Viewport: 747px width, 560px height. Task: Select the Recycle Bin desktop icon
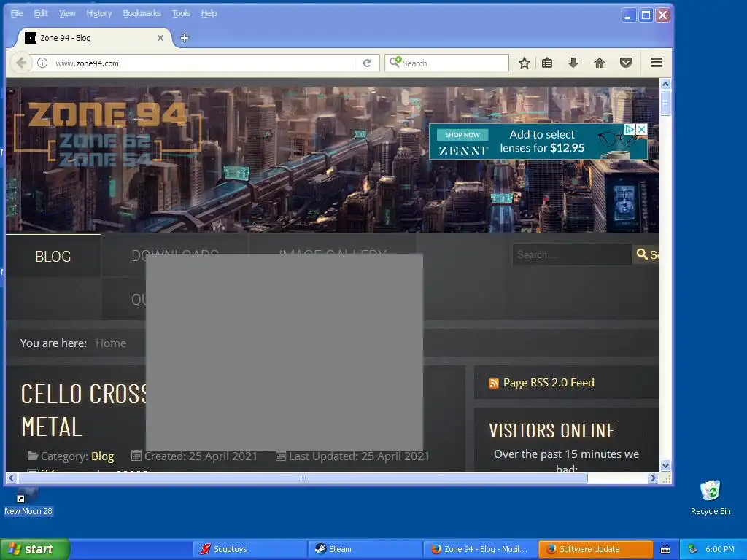tap(711, 497)
